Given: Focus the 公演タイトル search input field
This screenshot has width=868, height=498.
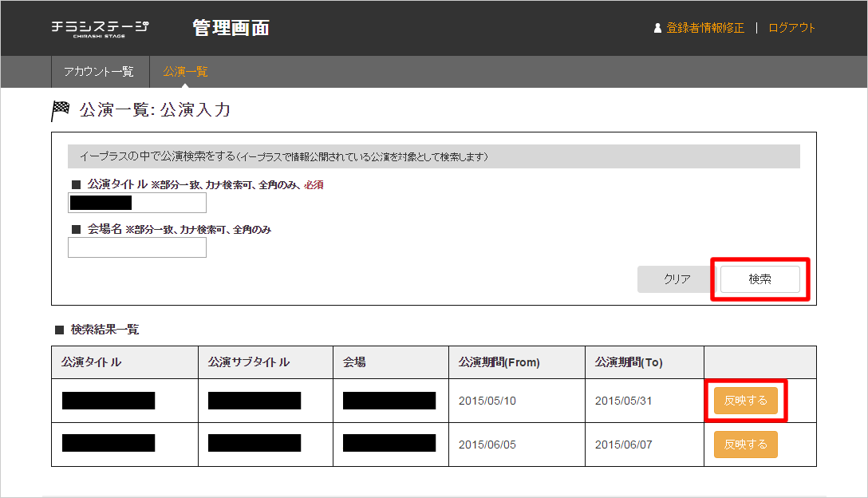Looking at the screenshot, I should click(137, 203).
